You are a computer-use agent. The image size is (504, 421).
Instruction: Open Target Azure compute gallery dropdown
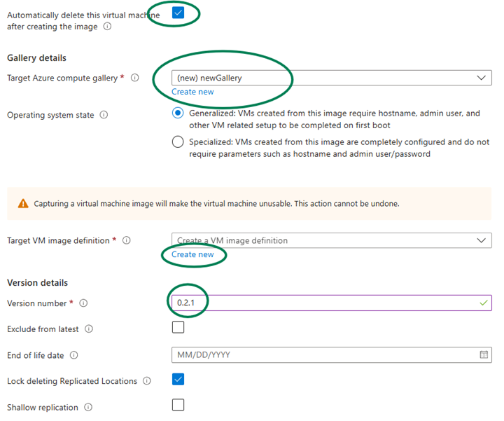[x=332, y=78]
